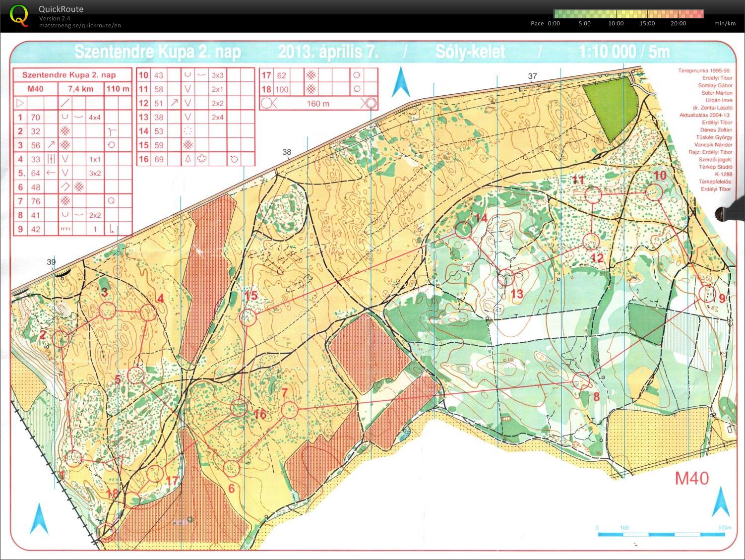Click the large red 'M40' class label

tap(692, 479)
